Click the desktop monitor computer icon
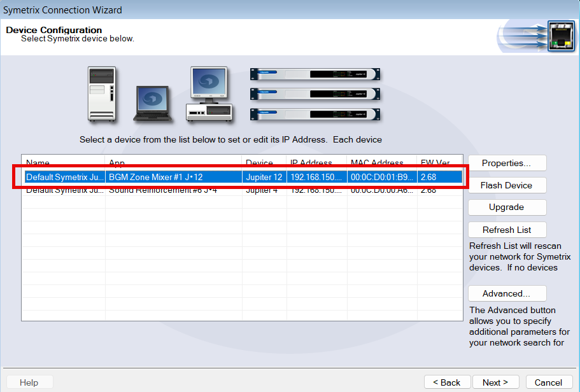 click(209, 94)
